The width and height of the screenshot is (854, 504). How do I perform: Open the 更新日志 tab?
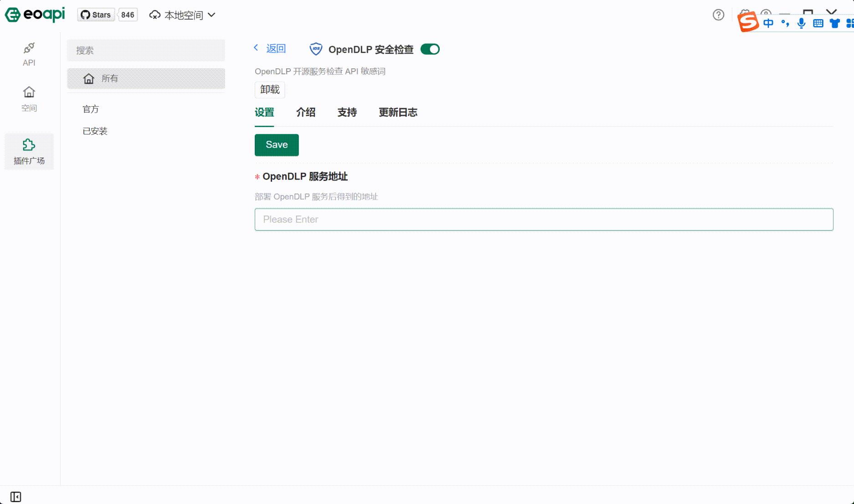click(398, 113)
